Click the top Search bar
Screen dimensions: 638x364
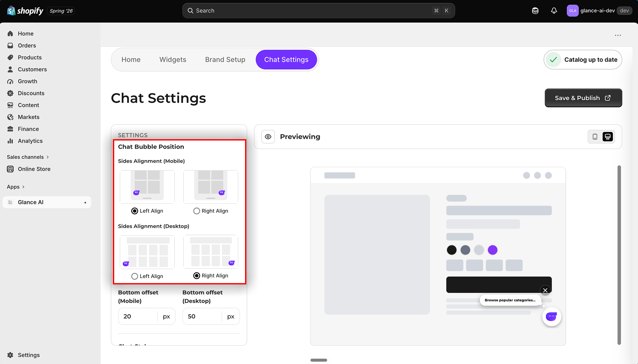[x=318, y=11]
